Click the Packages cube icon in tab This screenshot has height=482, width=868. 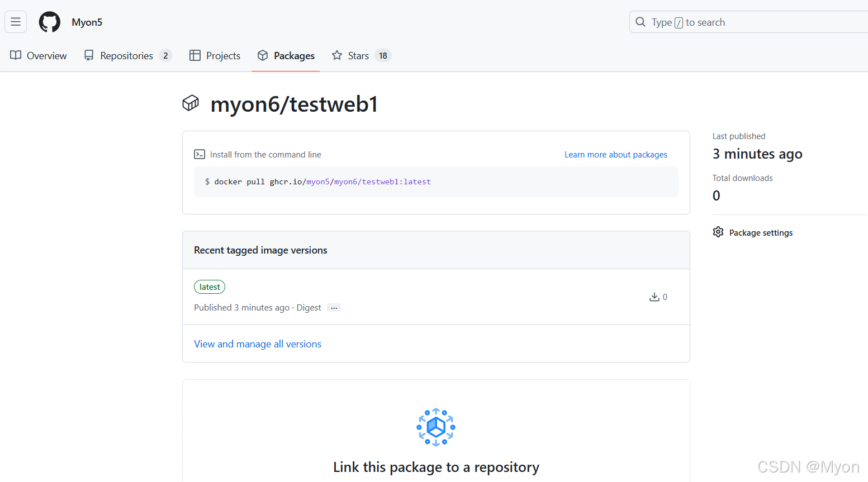pos(263,55)
